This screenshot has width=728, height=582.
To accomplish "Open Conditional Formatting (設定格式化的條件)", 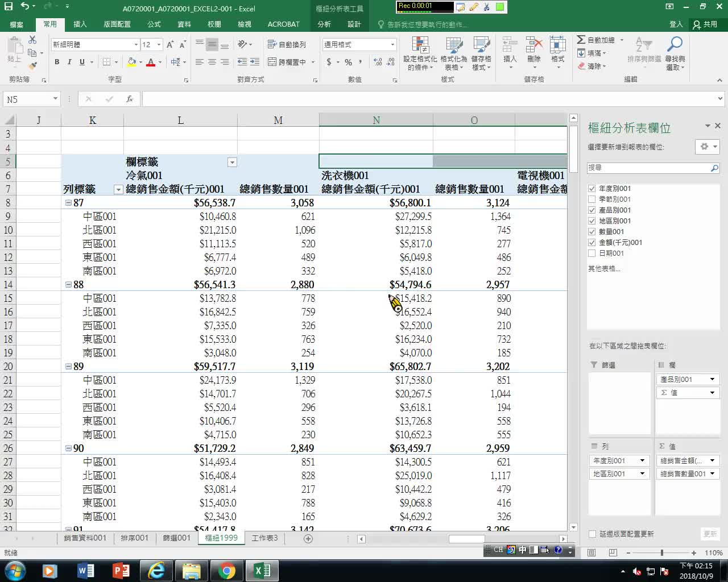I will pyautogui.click(x=420, y=55).
